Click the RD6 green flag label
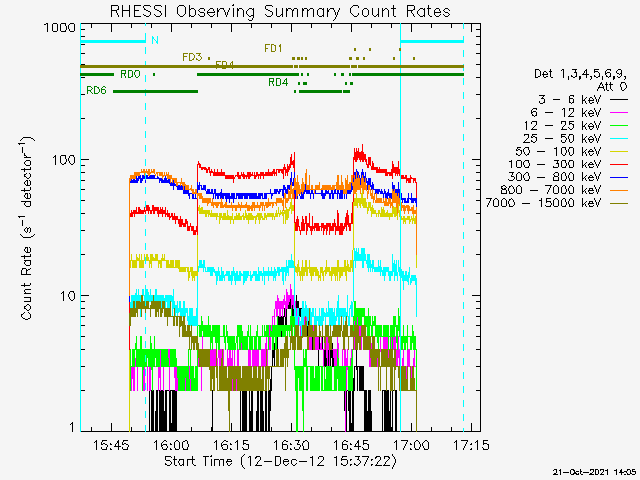 click(96, 91)
